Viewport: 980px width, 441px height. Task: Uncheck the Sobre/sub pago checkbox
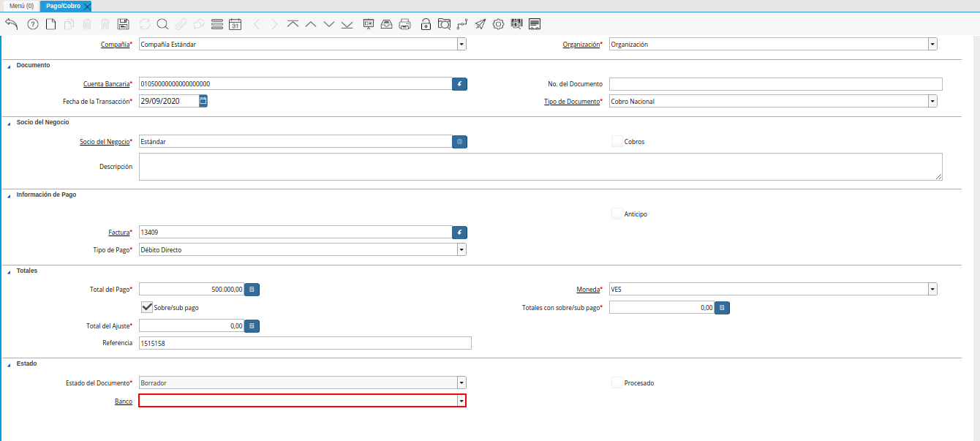pos(147,307)
